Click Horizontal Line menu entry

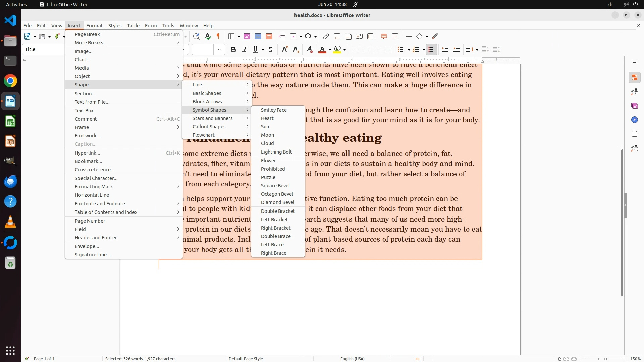pyautogui.click(x=92, y=195)
